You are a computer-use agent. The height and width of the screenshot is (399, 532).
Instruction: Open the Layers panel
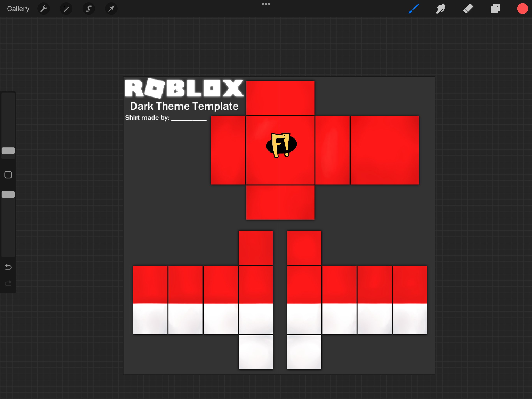[495, 9]
